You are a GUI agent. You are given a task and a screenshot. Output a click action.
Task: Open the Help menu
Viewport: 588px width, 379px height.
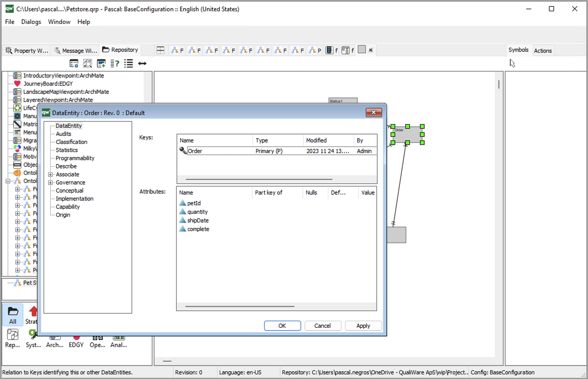point(83,22)
